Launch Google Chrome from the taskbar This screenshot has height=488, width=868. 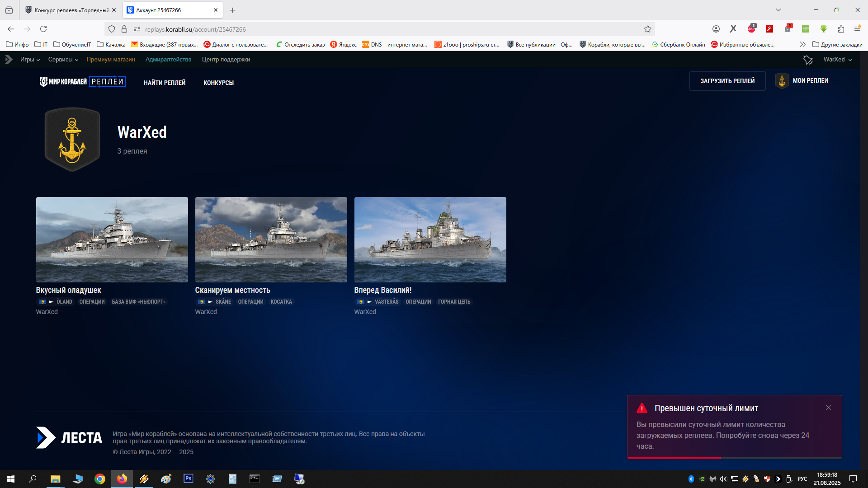point(99,479)
